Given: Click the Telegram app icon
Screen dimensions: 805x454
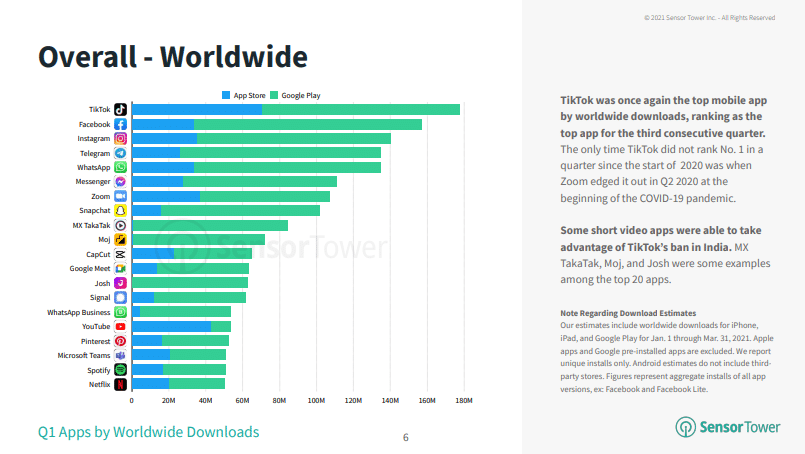Looking at the screenshot, I should pos(120,153).
